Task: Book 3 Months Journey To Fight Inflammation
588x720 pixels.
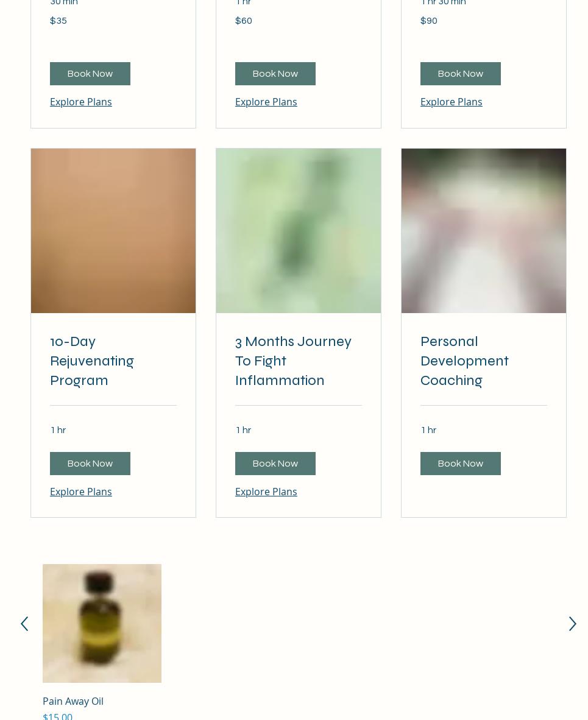Action: pos(275,464)
